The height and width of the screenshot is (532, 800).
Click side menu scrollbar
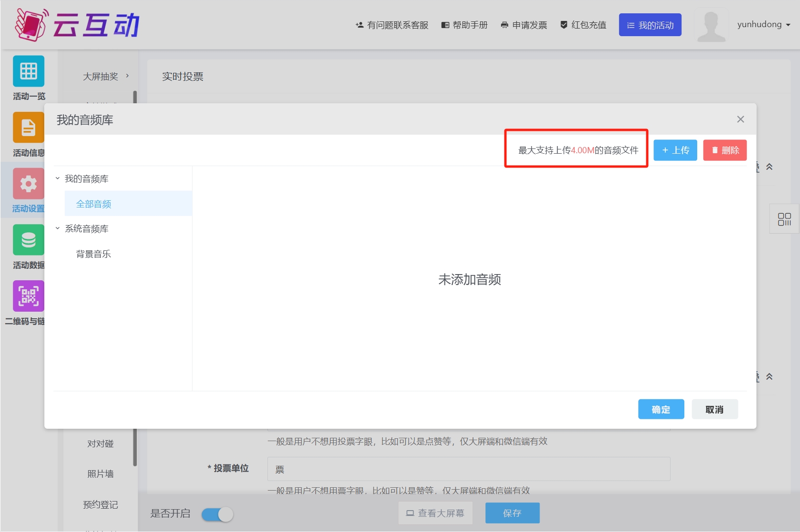tap(135, 447)
